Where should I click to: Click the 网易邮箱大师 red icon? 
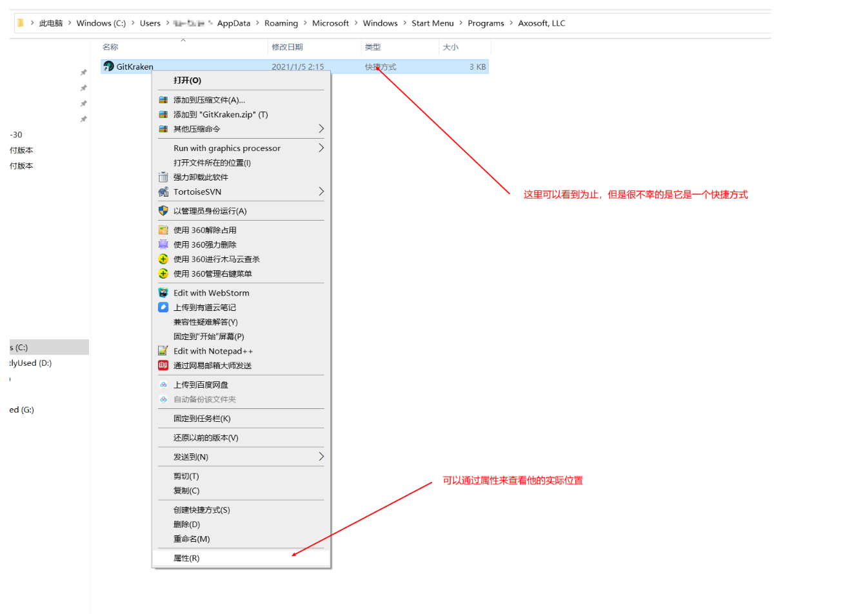click(163, 366)
